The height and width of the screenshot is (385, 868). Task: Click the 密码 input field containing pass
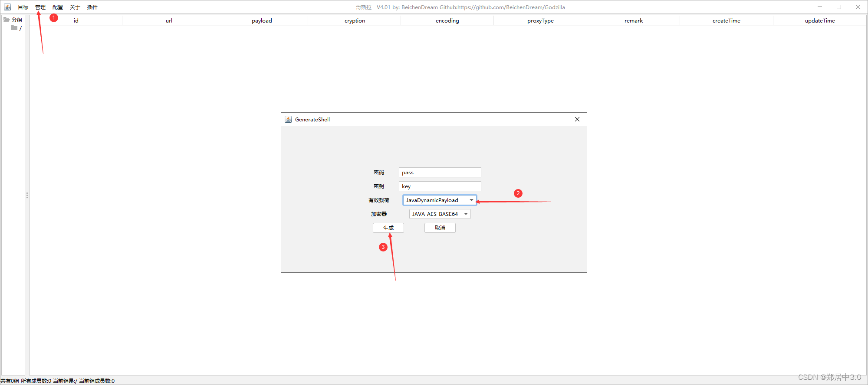point(440,172)
